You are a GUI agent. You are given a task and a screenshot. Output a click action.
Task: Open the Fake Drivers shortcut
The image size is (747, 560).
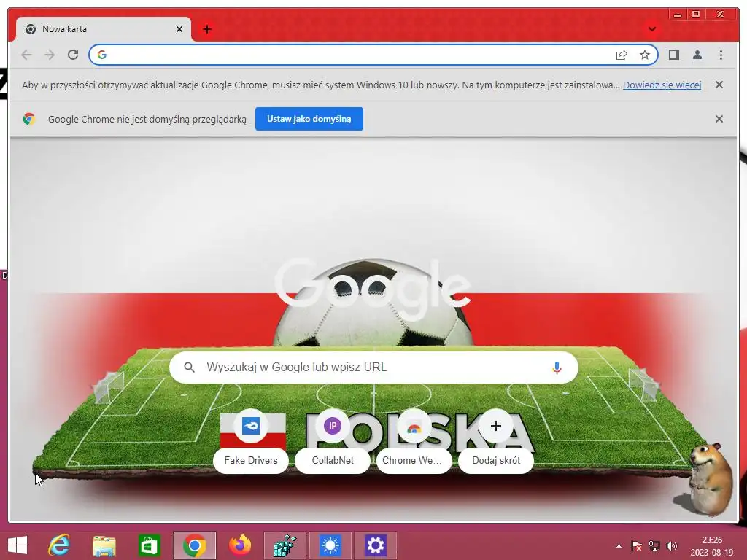[251, 441]
